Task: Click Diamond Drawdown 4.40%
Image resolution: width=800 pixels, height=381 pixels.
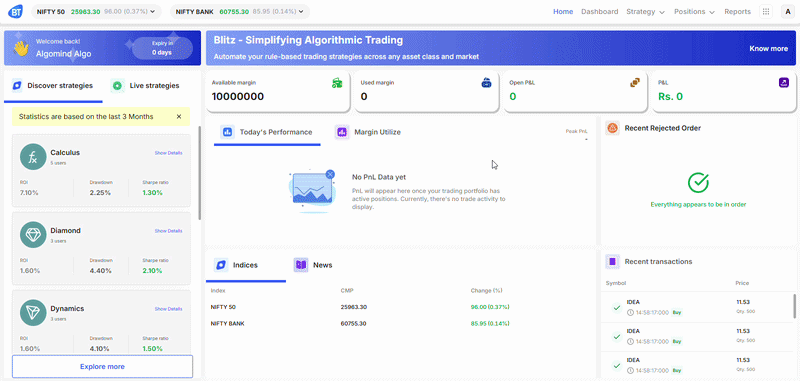Action: [x=100, y=271]
